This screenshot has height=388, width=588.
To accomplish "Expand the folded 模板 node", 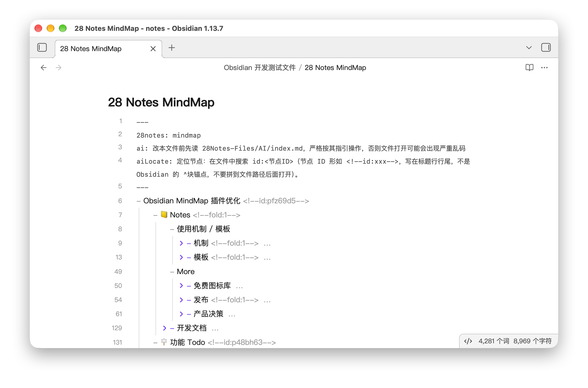I will [x=181, y=257].
